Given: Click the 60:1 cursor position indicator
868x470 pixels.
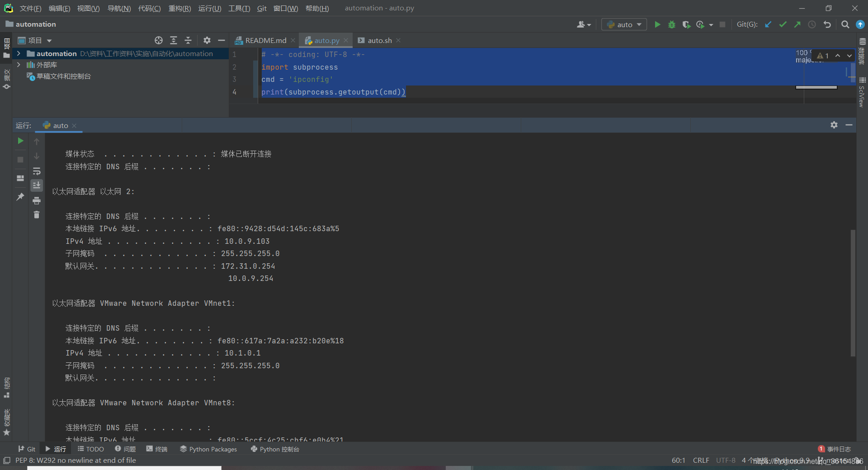Looking at the screenshot, I should [678, 461].
